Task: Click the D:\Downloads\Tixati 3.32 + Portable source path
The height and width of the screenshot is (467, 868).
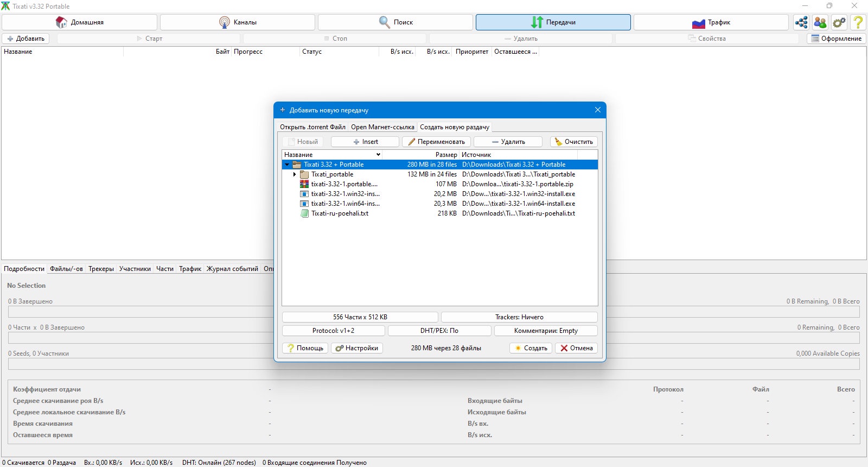Action: [x=514, y=165]
